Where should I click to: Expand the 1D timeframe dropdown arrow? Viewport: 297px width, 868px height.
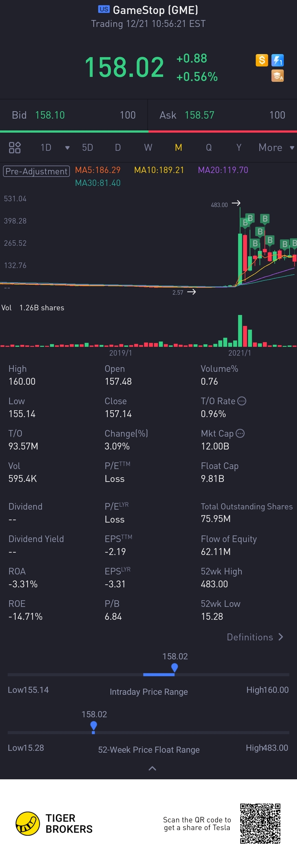pyautogui.click(x=67, y=148)
